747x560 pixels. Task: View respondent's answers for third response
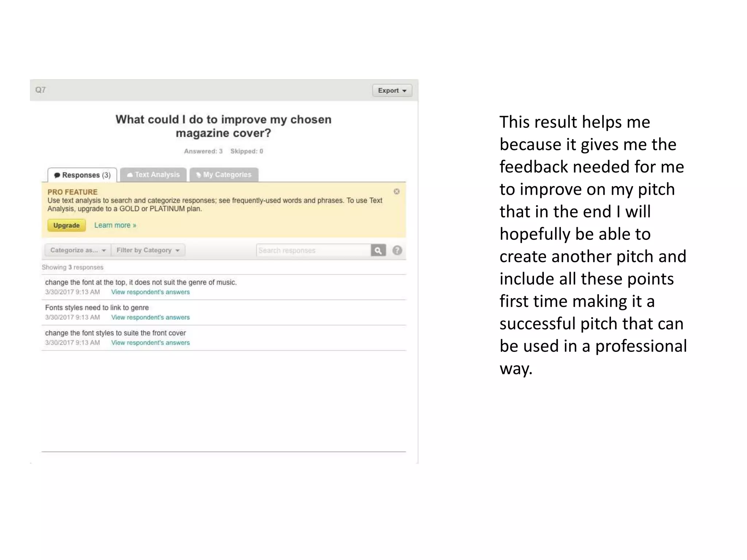point(150,343)
